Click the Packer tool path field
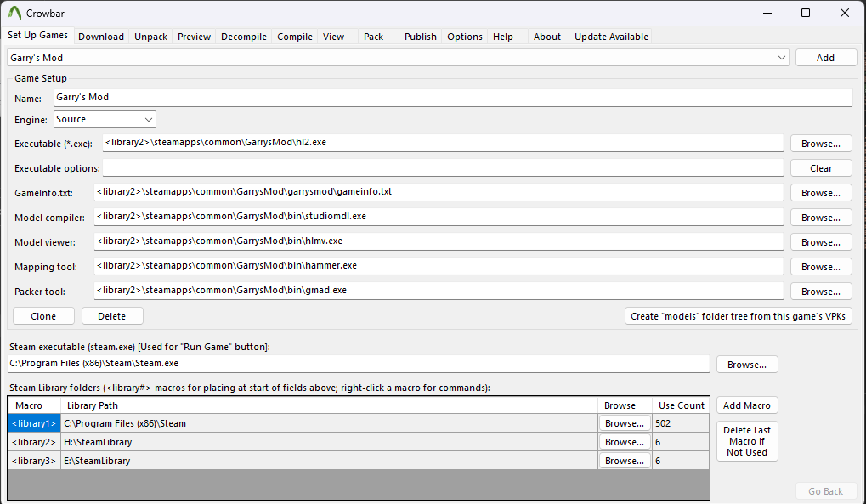Image resolution: width=866 pixels, height=504 pixels. click(439, 290)
